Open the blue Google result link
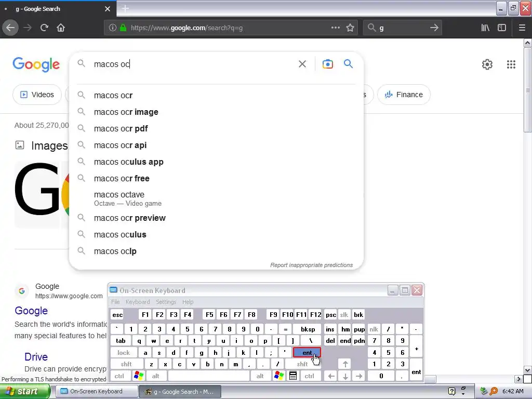Screen dimensions: 532x399 point(31,311)
